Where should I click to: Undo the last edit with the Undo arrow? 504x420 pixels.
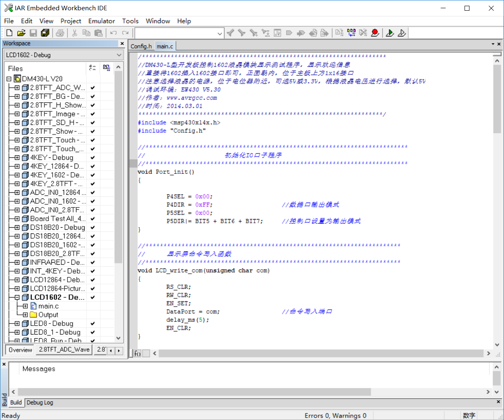(113, 33)
